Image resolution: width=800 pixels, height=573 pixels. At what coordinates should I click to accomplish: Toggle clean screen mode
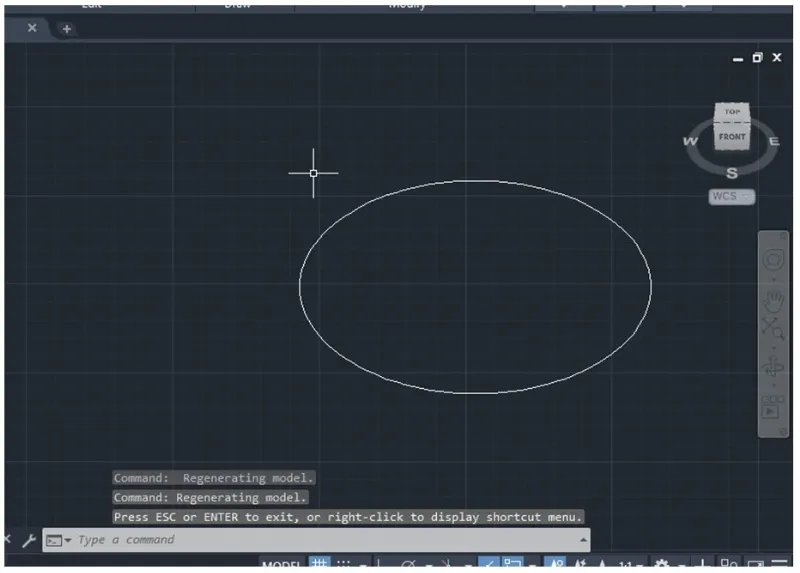(x=755, y=564)
